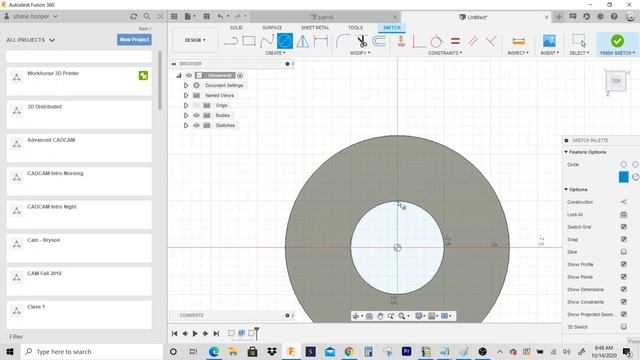Open the CREATE dropdown menu

coord(275,53)
